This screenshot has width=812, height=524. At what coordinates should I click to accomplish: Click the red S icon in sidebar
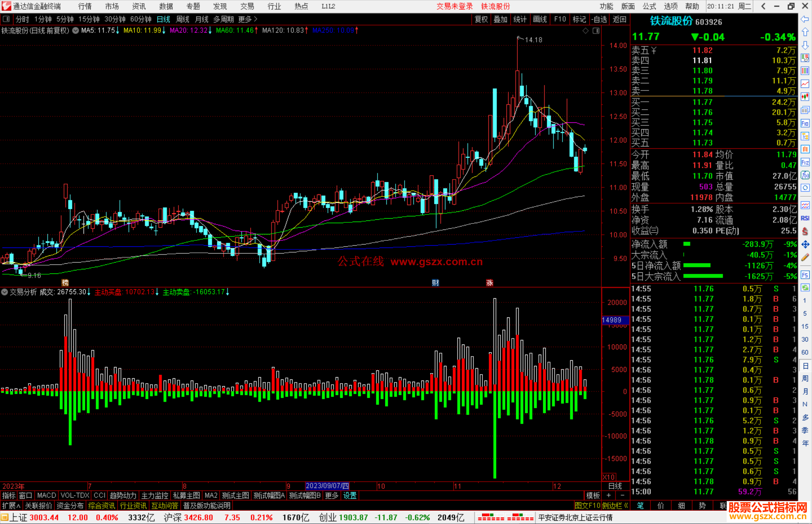pyautogui.click(x=805, y=231)
